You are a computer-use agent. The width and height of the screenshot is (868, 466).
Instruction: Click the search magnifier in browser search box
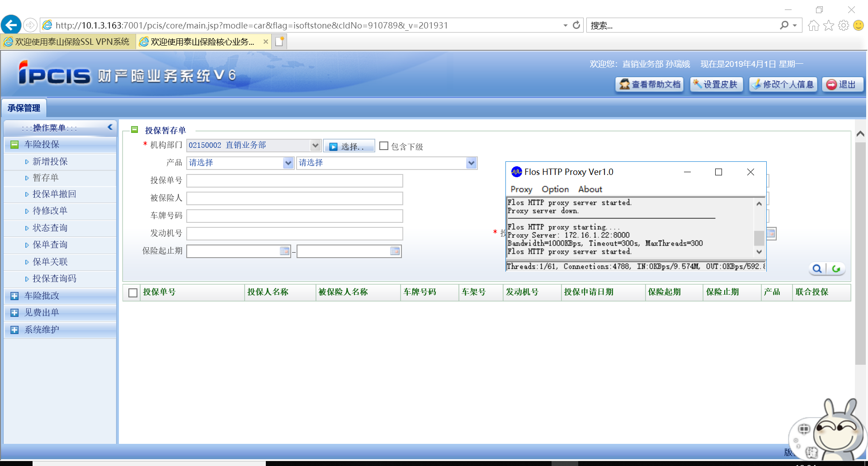coord(784,25)
